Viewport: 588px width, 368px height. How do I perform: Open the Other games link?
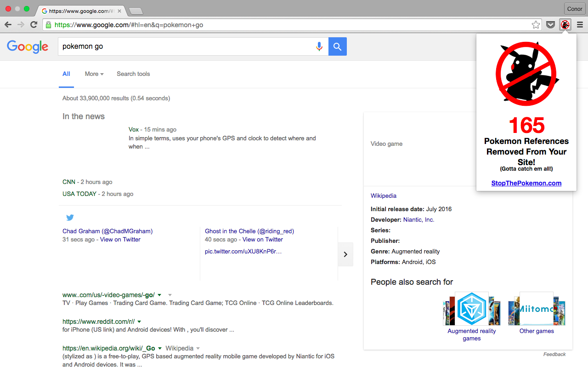click(537, 331)
